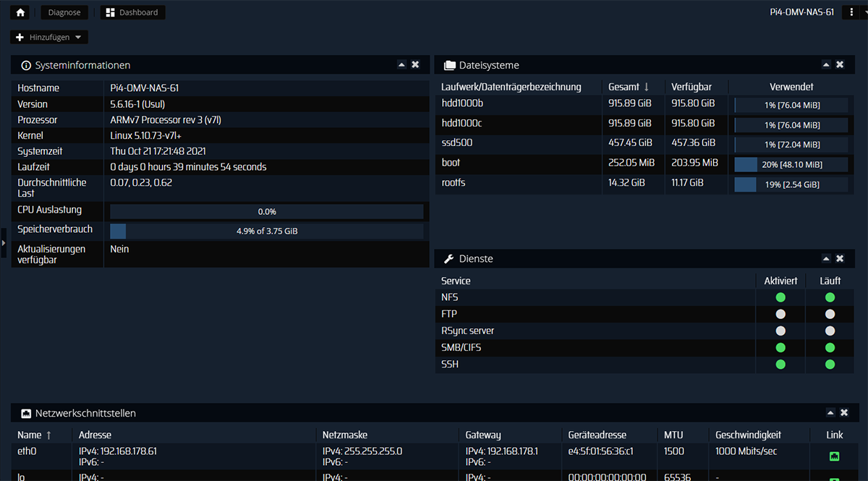Select the Dashboard breadcrumb item
Viewport: 868px width, 481px height.
(x=132, y=12)
